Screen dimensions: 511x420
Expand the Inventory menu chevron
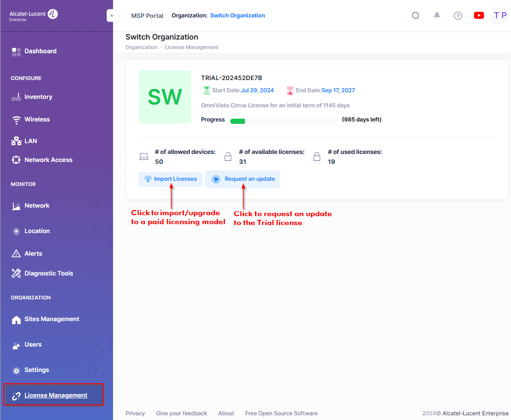click(x=96, y=97)
